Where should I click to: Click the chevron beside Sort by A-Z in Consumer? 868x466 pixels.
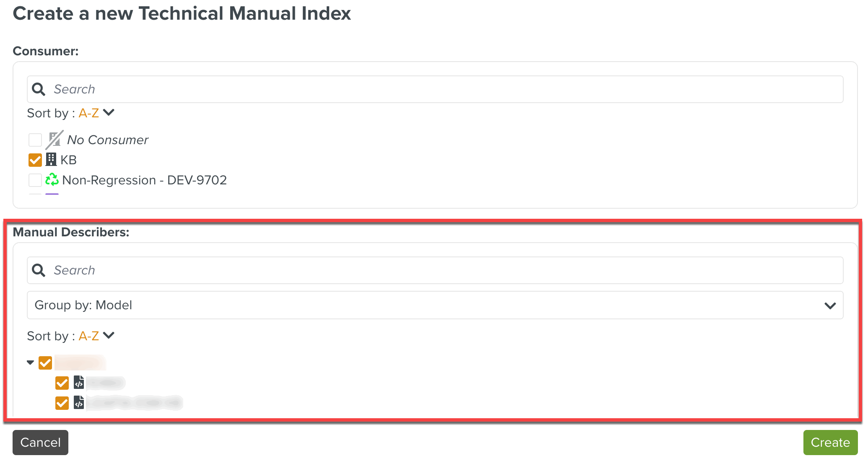(109, 112)
